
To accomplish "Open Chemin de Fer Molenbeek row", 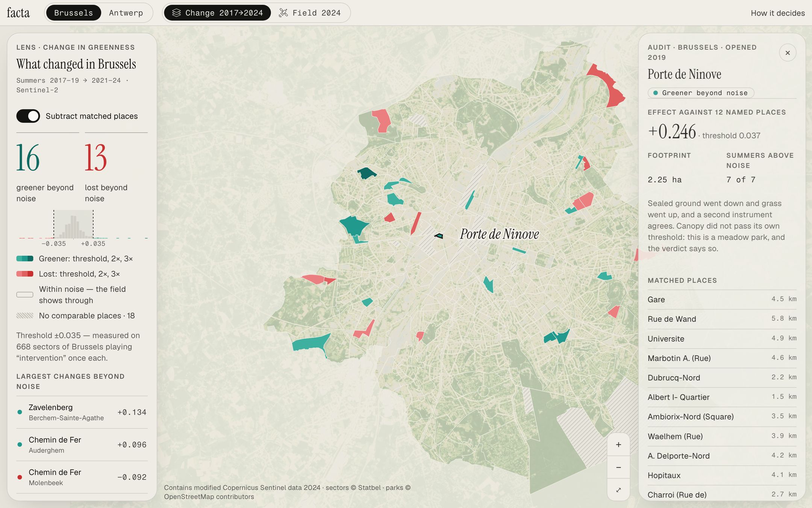I will click(x=82, y=477).
